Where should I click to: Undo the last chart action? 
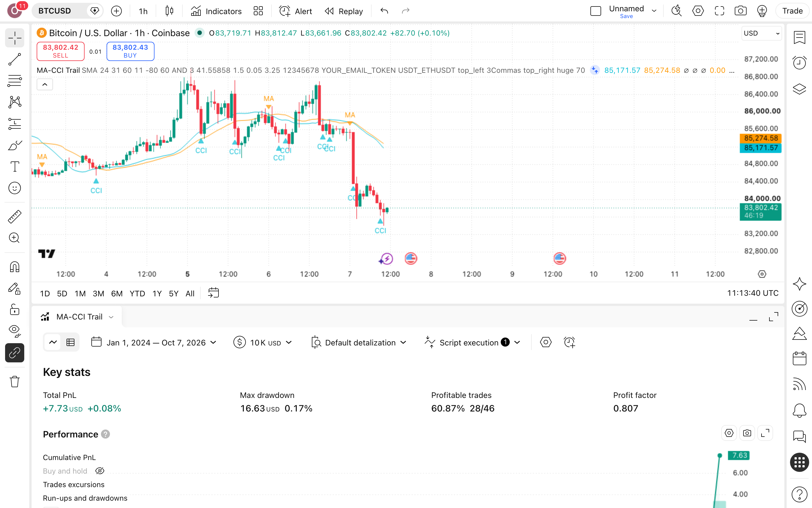pos(384,11)
